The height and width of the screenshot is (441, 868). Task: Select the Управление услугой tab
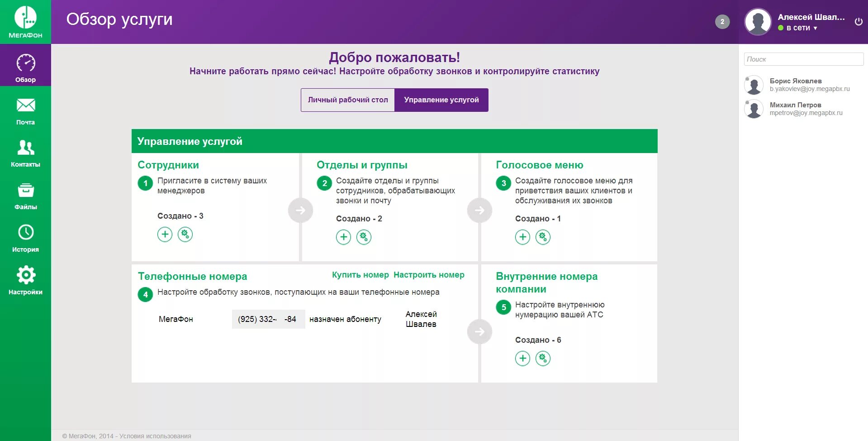click(441, 100)
